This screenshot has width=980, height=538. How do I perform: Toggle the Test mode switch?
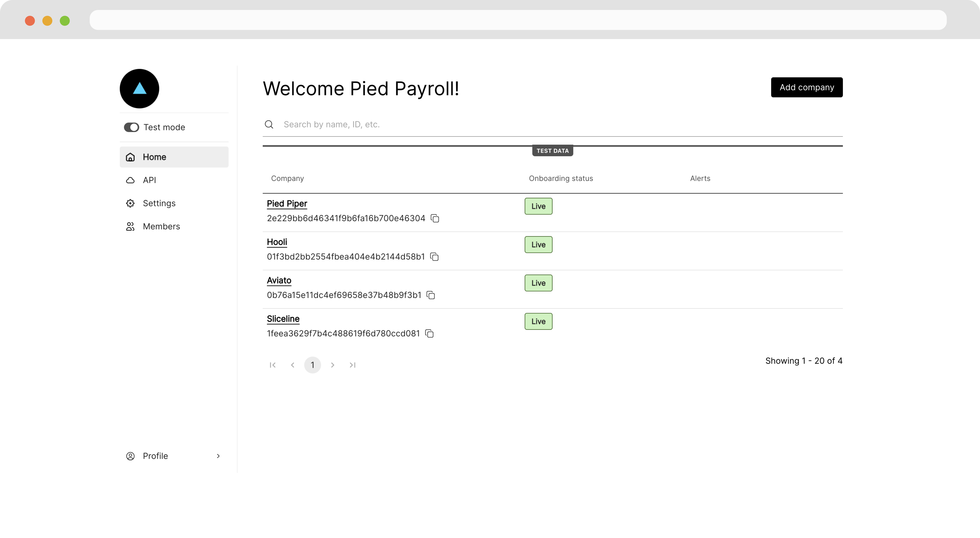click(131, 127)
